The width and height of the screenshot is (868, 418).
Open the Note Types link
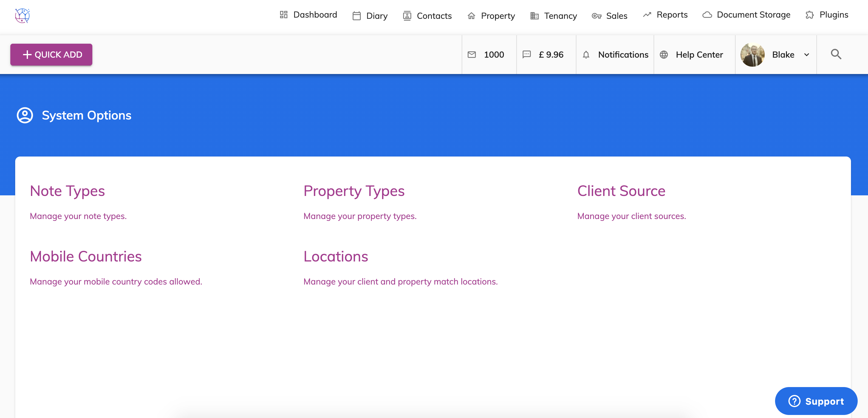click(x=67, y=191)
